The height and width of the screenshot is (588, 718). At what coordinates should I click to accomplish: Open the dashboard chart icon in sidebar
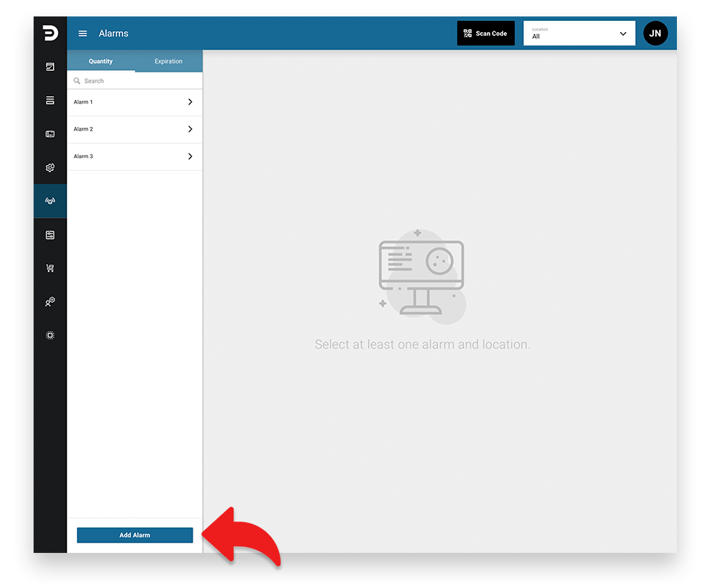click(50, 67)
